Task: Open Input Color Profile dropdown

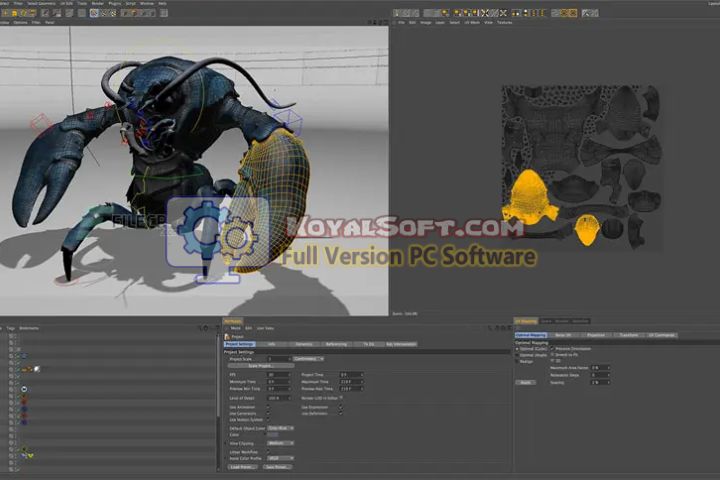Action: coord(281,458)
